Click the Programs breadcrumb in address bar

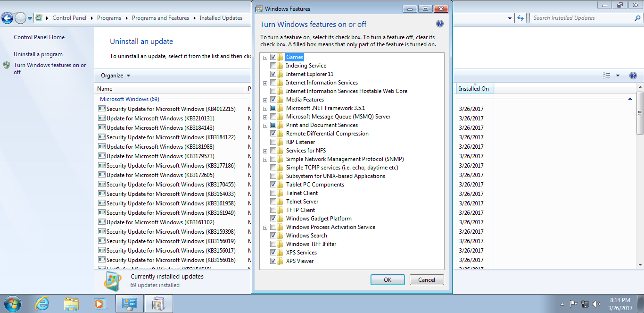(109, 18)
